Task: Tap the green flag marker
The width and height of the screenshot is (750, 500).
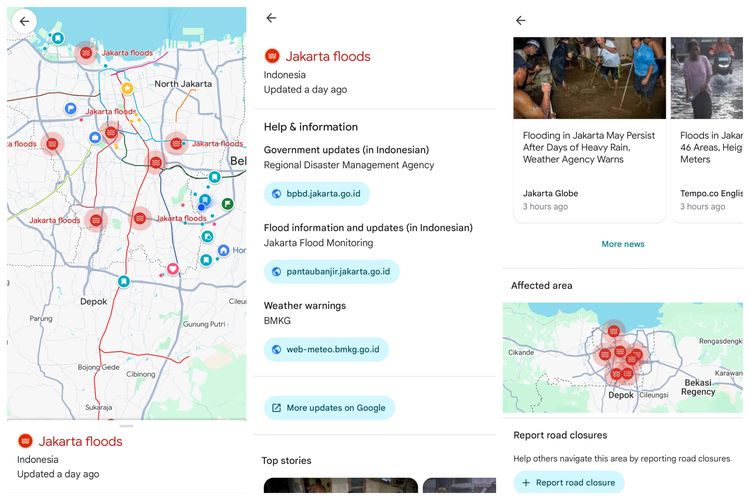Action: pos(228,204)
